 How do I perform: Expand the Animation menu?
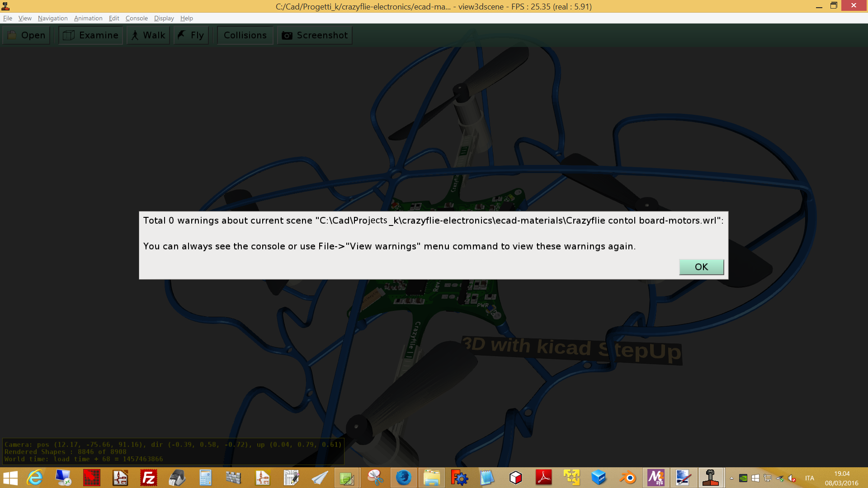click(x=88, y=18)
